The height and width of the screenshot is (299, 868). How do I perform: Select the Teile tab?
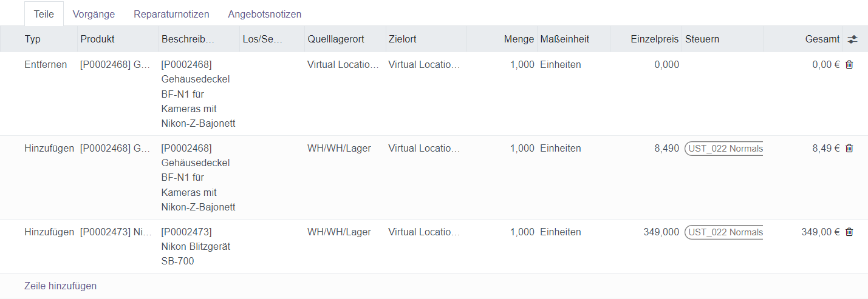click(x=44, y=14)
